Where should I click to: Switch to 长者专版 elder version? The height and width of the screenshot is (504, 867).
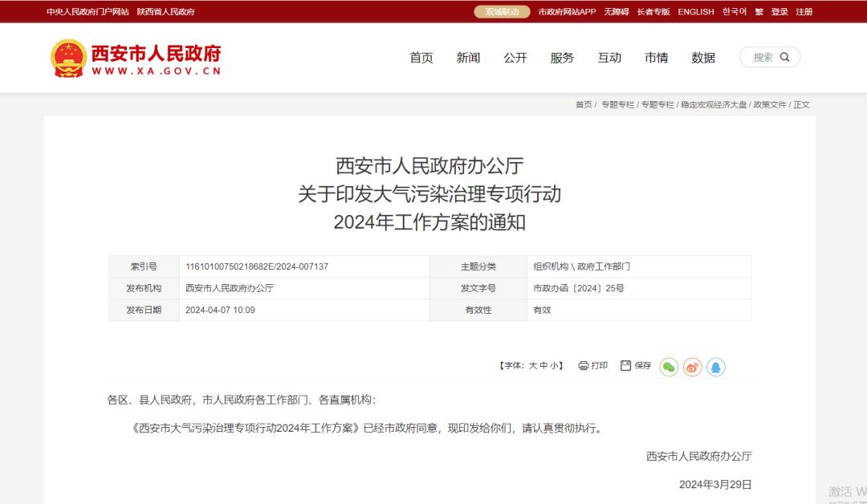pyautogui.click(x=653, y=11)
